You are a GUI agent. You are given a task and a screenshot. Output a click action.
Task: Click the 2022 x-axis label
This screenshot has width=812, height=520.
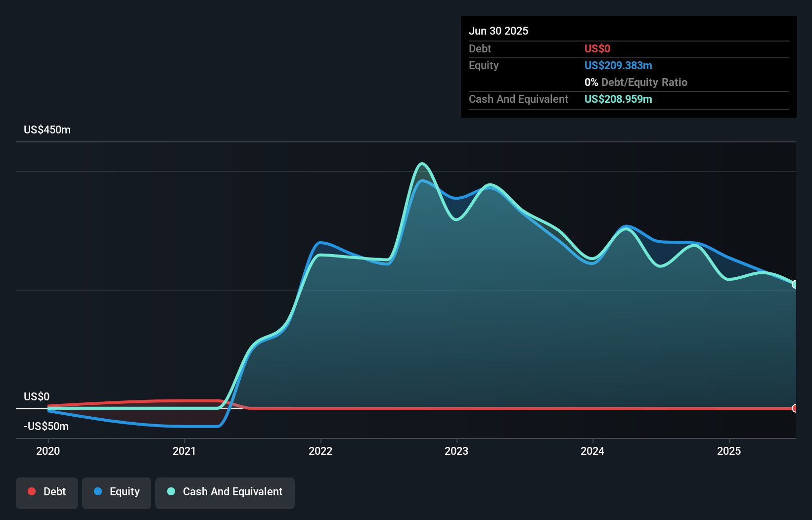320,451
